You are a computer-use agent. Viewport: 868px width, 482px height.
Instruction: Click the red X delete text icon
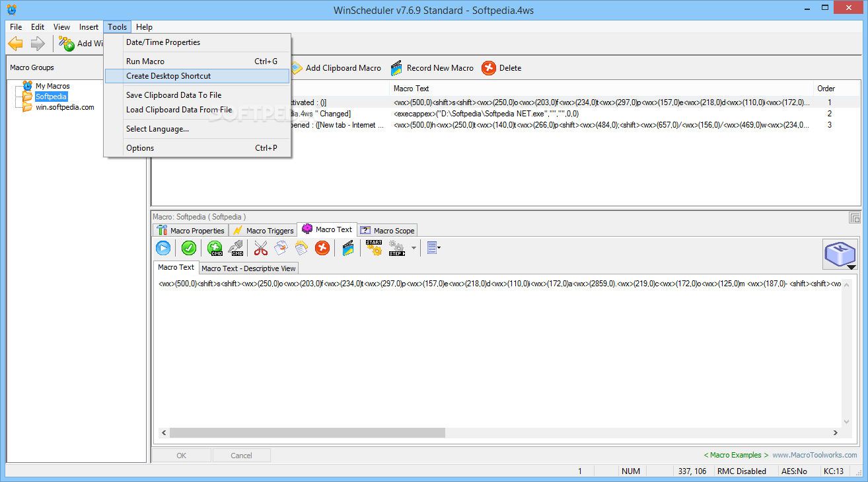point(322,248)
